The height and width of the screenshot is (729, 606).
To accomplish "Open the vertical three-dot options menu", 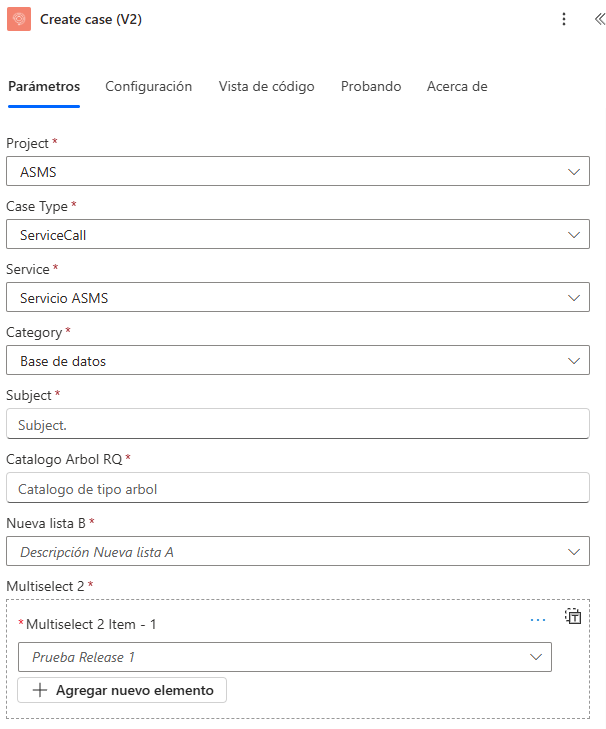I will point(564,19).
